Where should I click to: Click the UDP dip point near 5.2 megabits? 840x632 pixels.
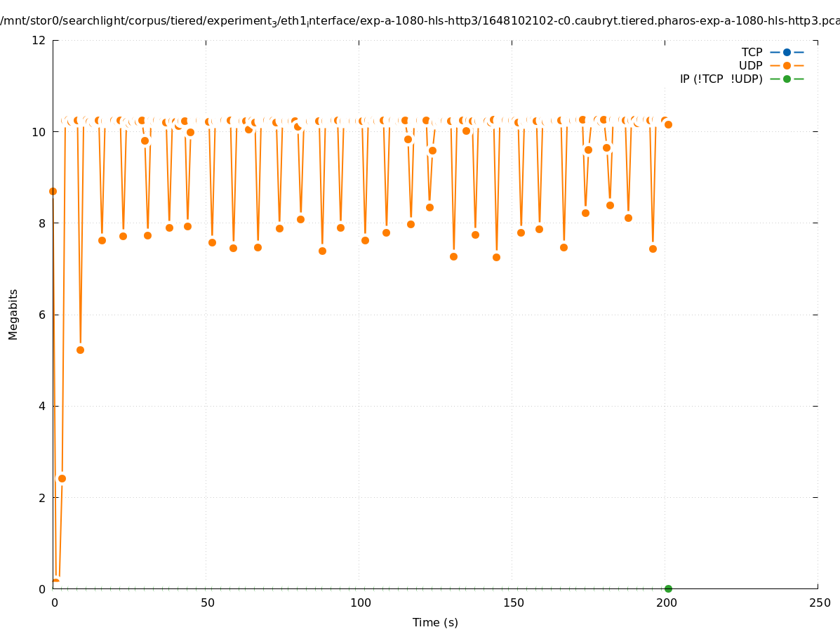click(x=80, y=350)
